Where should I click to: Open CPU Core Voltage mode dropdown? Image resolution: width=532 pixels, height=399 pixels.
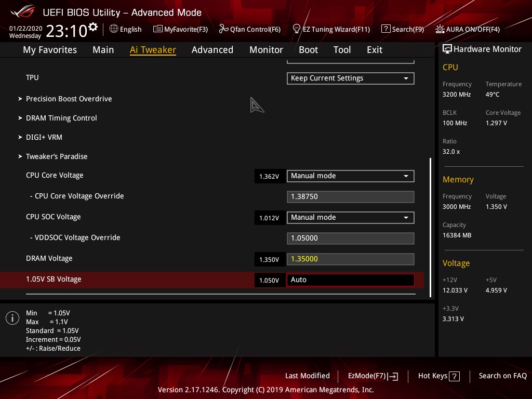tap(351, 176)
